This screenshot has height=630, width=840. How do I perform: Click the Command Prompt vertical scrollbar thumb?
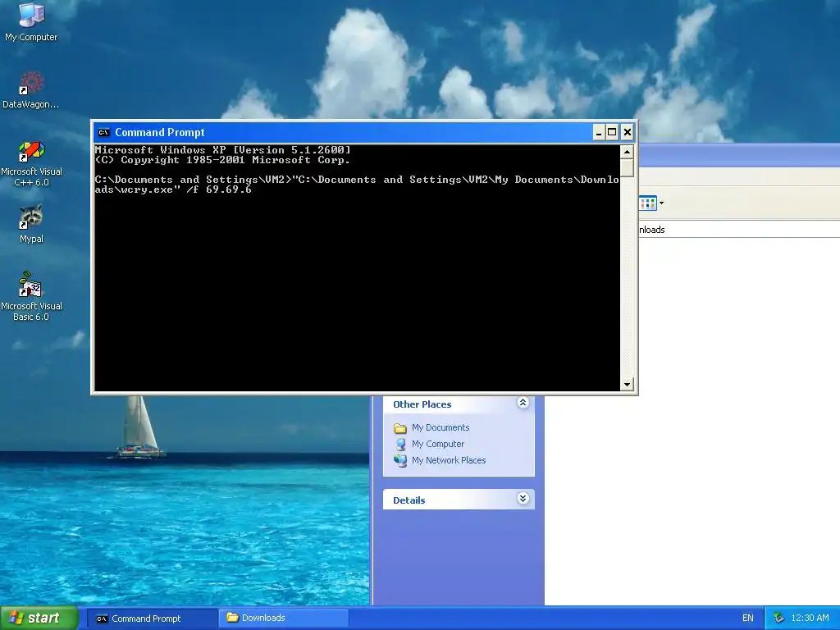click(627, 167)
